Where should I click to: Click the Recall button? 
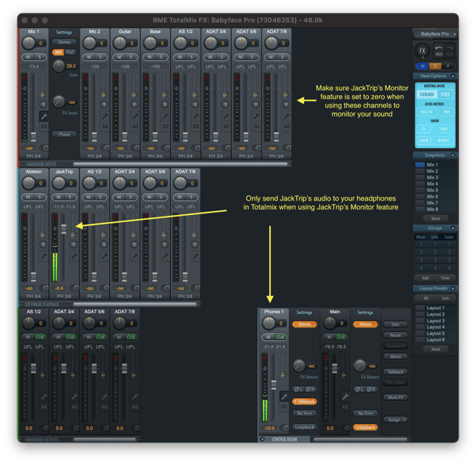point(396,335)
